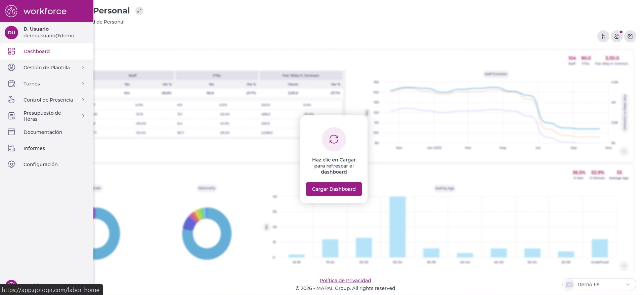Expand the Turnos submenu chevron
The width and height of the screenshot is (644, 295).
tap(83, 84)
